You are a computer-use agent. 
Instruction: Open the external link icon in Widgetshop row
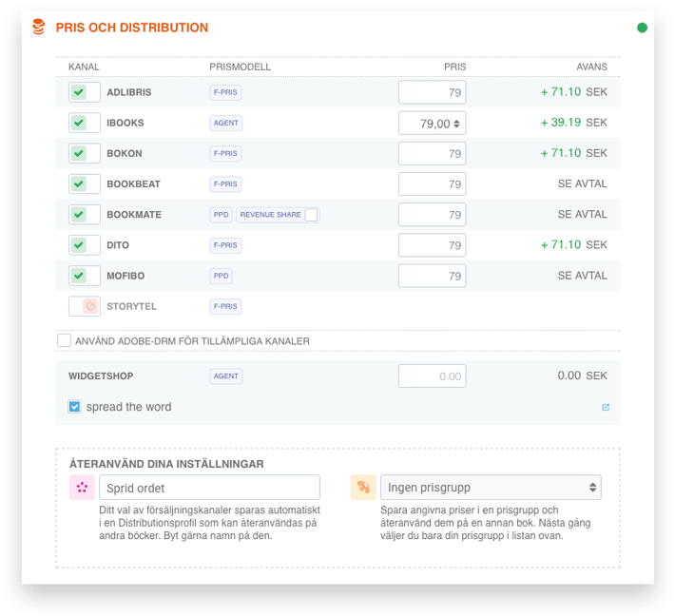(x=606, y=407)
